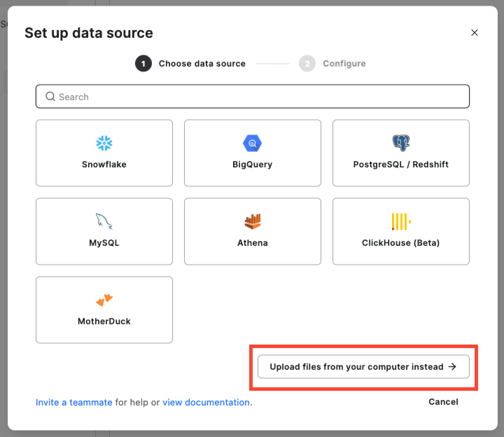The image size is (504, 437).
Task: Choose the PostgreSQL / Redshift label
Action: point(401,165)
